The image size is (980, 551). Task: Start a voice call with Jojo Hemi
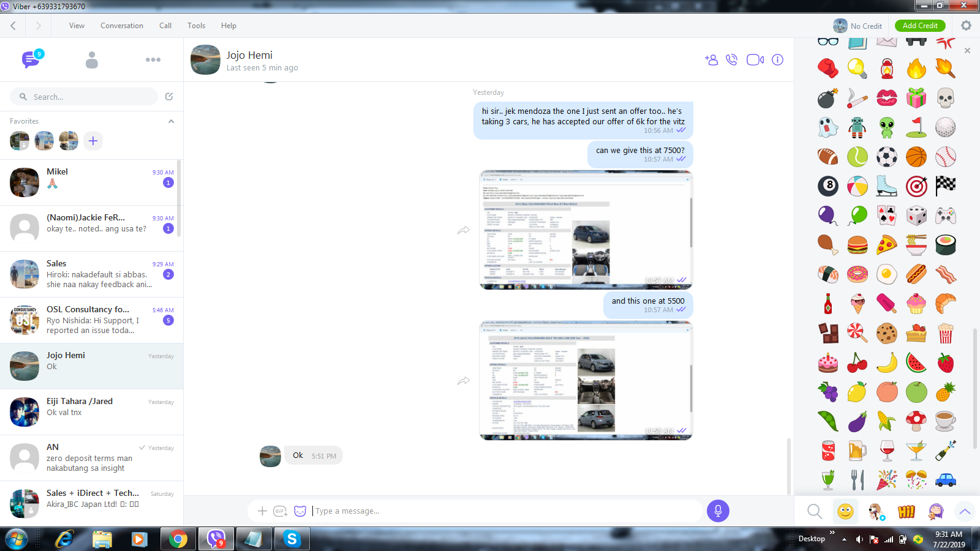[x=731, y=59]
